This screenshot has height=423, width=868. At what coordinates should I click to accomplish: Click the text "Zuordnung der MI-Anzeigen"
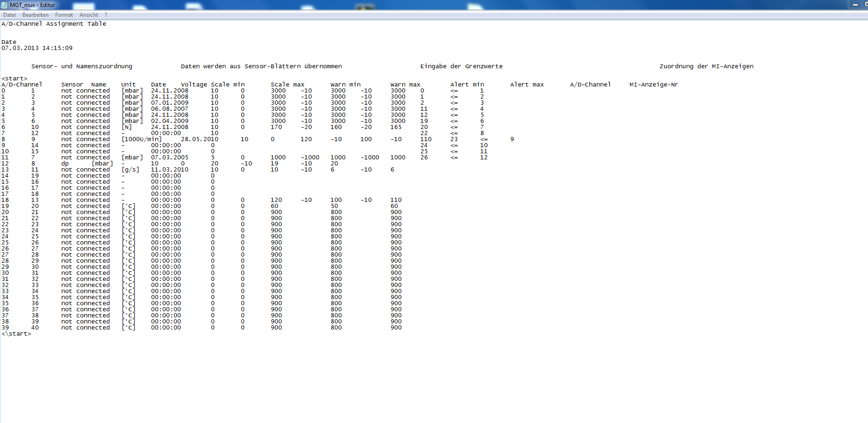pos(707,66)
